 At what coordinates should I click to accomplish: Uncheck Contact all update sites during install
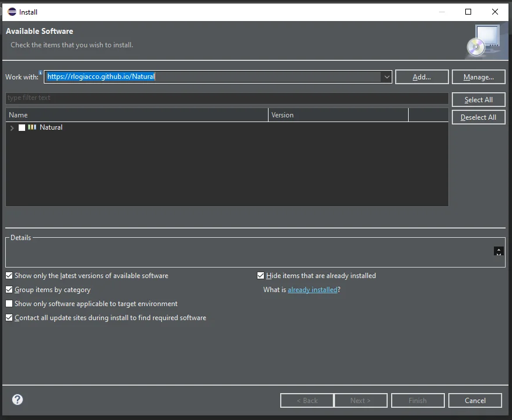tap(9, 317)
